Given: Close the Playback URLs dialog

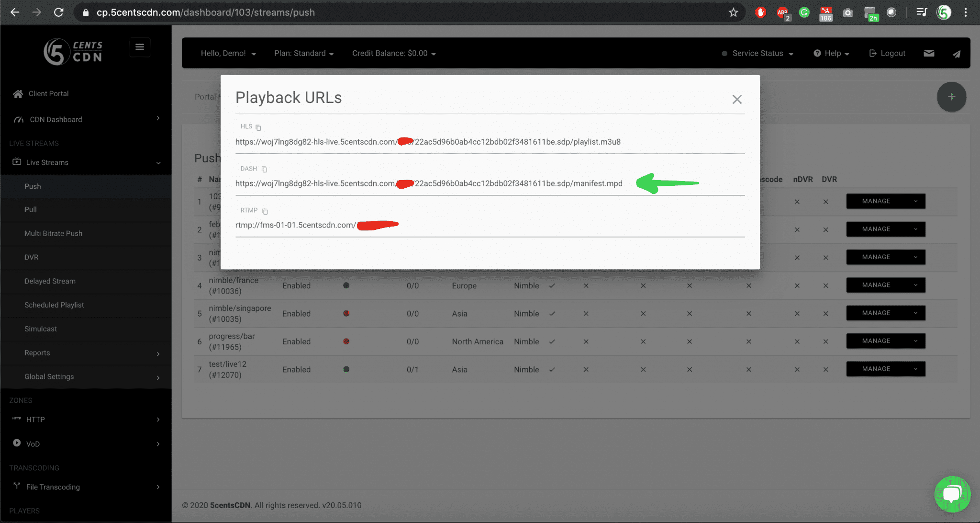Looking at the screenshot, I should (736, 99).
